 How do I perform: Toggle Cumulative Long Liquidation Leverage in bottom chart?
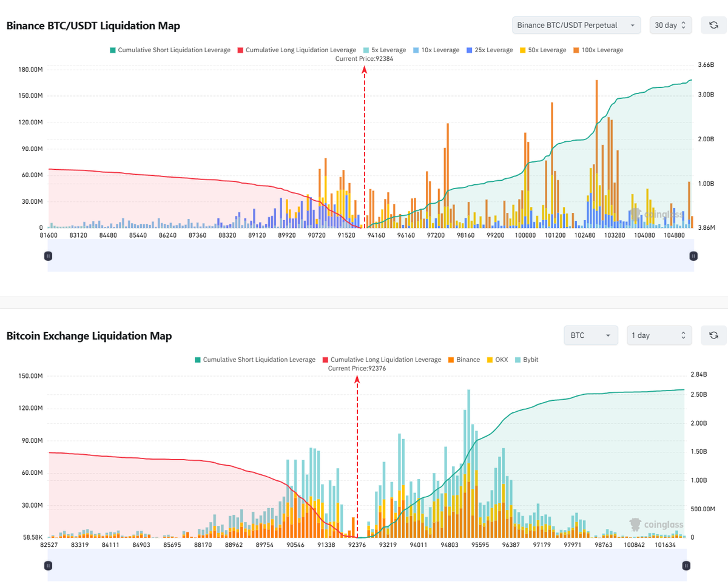point(382,360)
